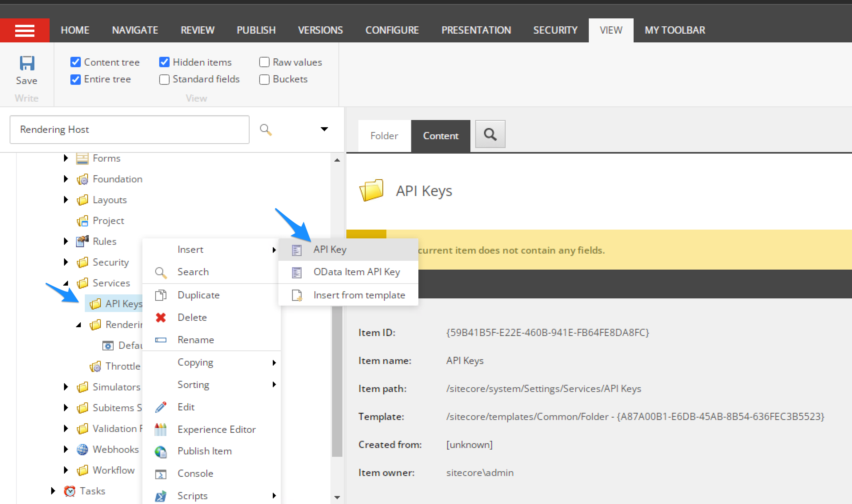Expand the Webhooks tree node
The image size is (852, 504).
coord(66,449)
